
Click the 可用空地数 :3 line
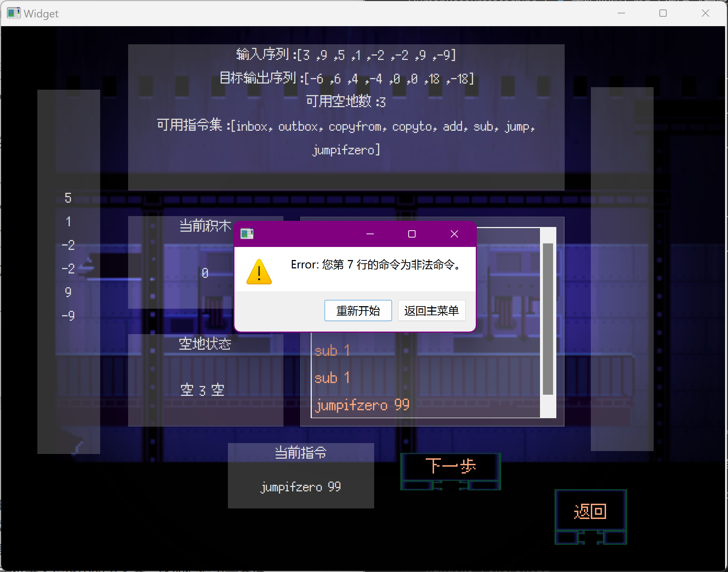pyautogui.click(x=346, y=101)
